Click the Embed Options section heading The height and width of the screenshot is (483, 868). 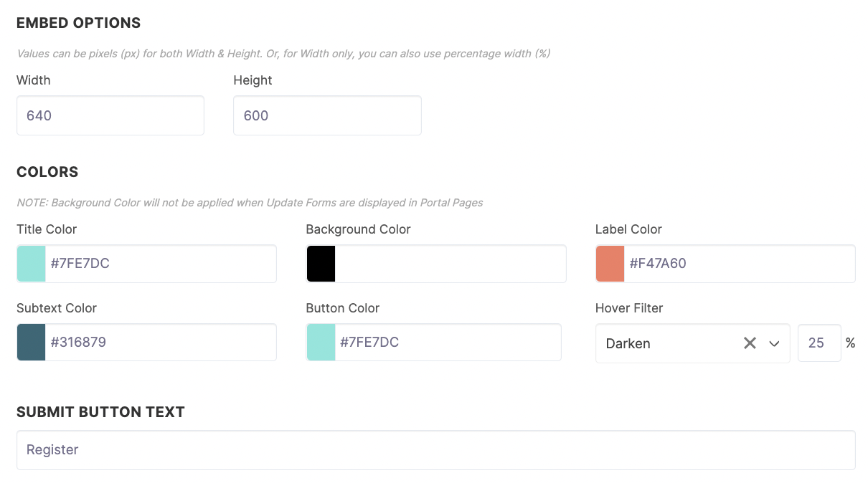79,23
